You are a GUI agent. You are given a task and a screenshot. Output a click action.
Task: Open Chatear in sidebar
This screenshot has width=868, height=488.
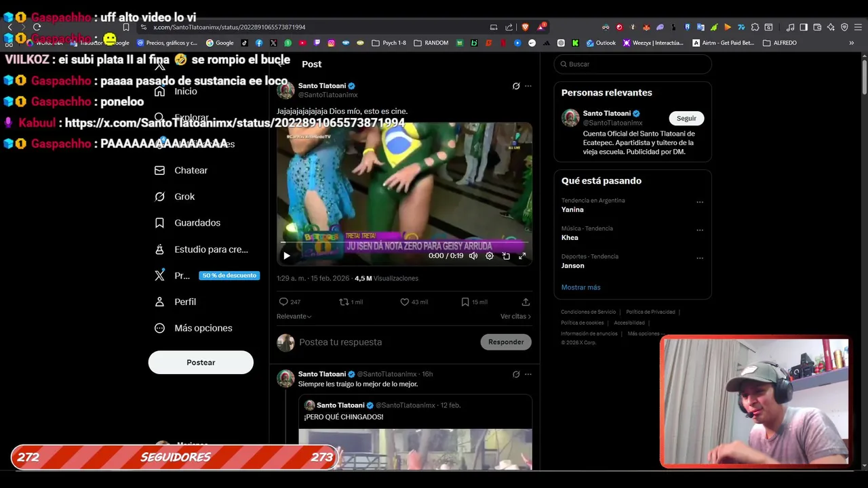(182, 170)
